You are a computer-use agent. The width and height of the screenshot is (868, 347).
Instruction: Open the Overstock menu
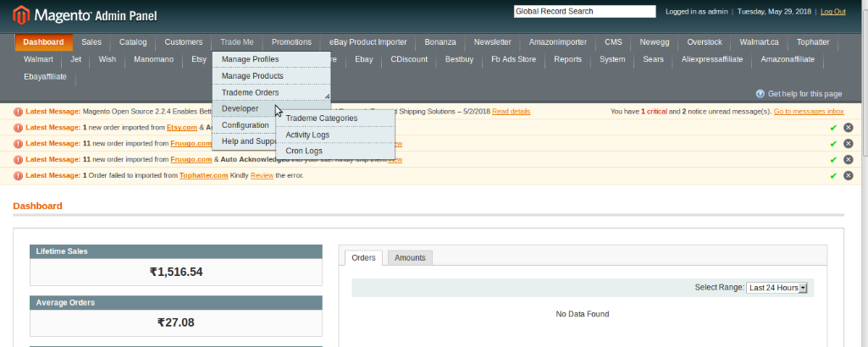click(705, 42)
